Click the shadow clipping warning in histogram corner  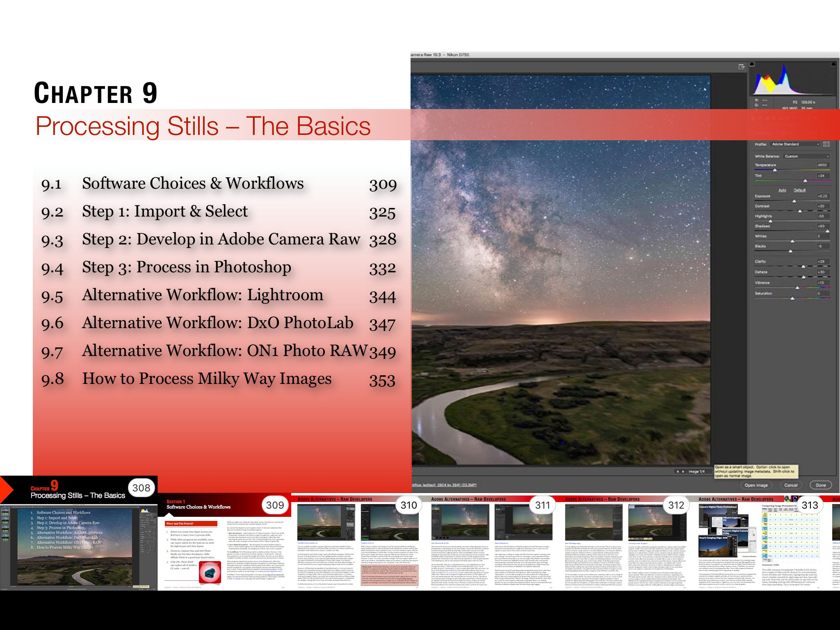[x=752, y=64]
